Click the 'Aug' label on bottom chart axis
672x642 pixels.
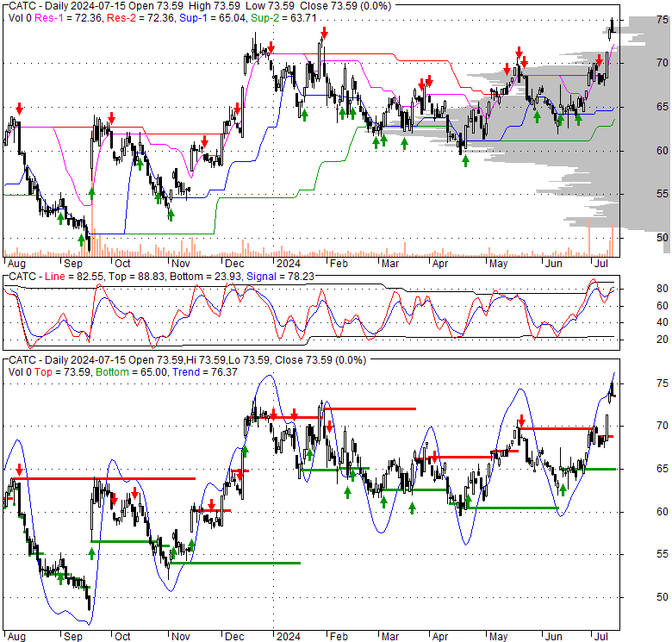[16, 637]
